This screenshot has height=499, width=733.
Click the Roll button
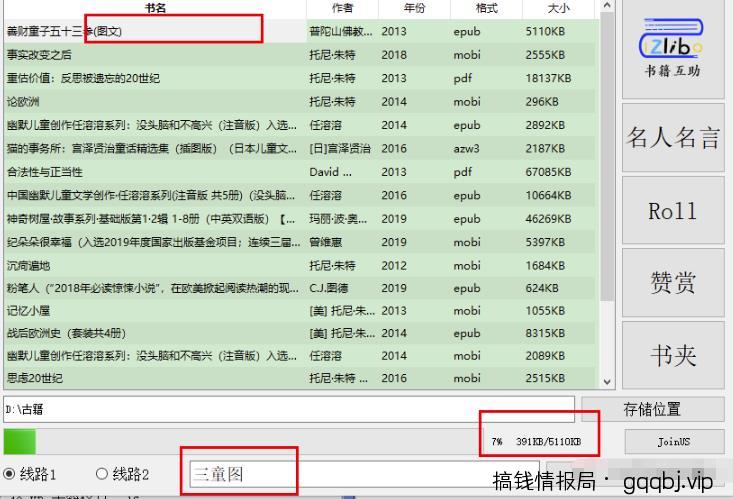pyautogui.click(x=673, y=210)
